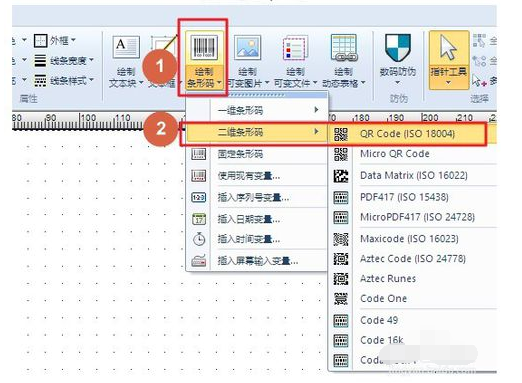This screenshot has width=522, height=383.
Task: Open the 一维条形码 submenu
Action: 257,110
